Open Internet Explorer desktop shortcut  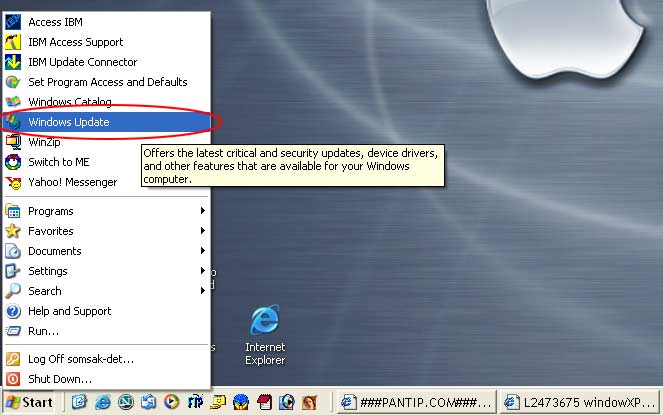coord(265,335)
